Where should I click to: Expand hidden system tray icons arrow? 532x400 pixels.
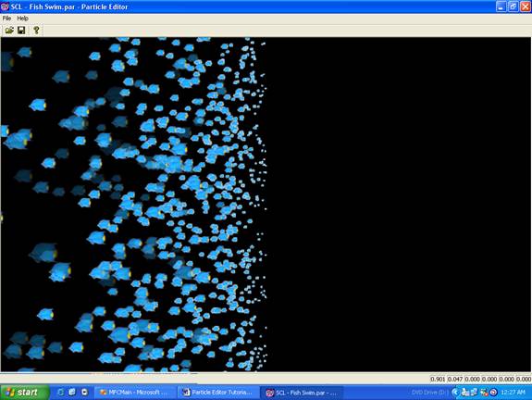coord(455,393)
